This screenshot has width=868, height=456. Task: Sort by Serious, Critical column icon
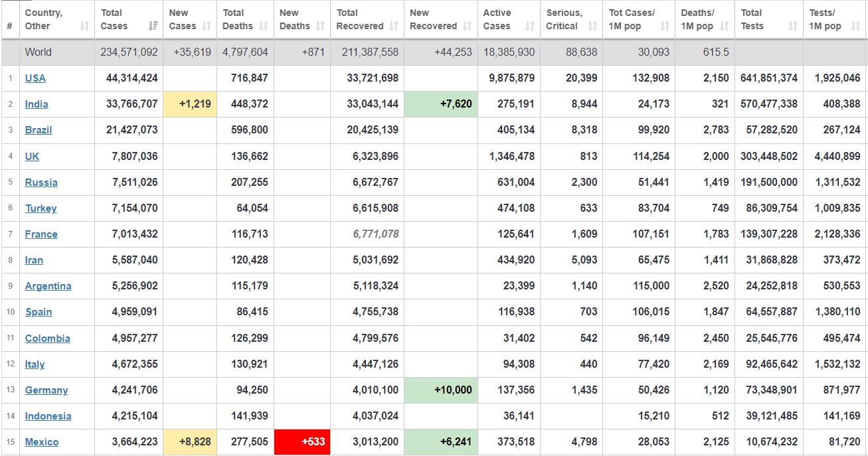592,27
